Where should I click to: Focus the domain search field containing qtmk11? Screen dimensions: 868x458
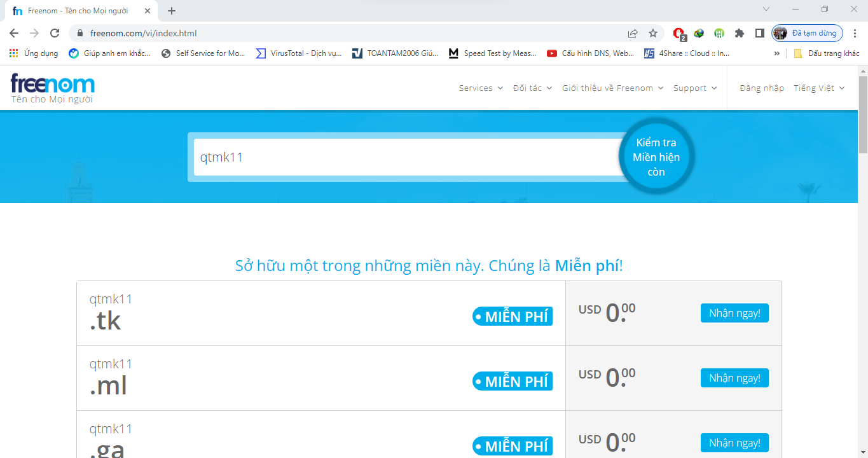pyautogui.click(x=407, y=157)
